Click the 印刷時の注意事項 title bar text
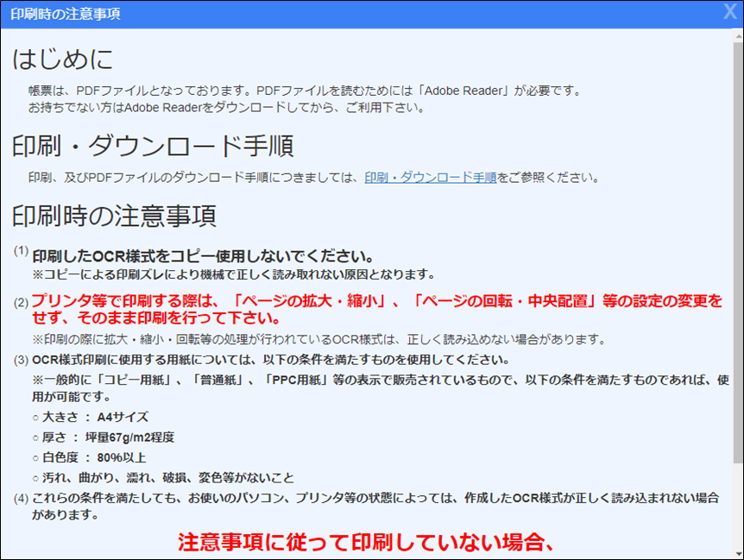This screenshot has width=744, height=560. (66, 14)
